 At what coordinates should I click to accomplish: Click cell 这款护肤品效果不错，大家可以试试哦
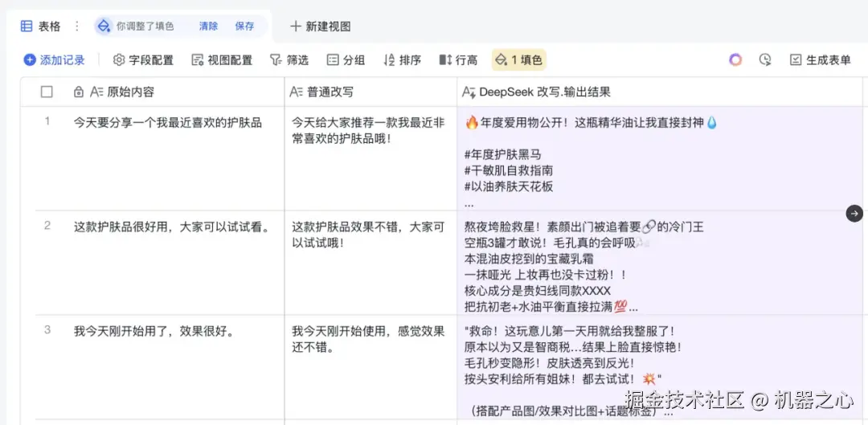(371, 263)
